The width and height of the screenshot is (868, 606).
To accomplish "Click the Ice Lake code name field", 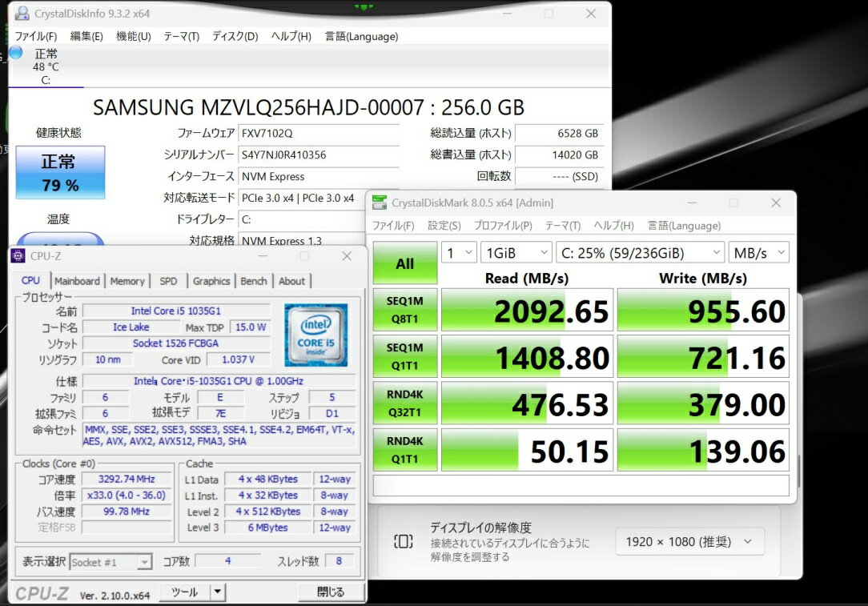I will (x=131, y=327).
